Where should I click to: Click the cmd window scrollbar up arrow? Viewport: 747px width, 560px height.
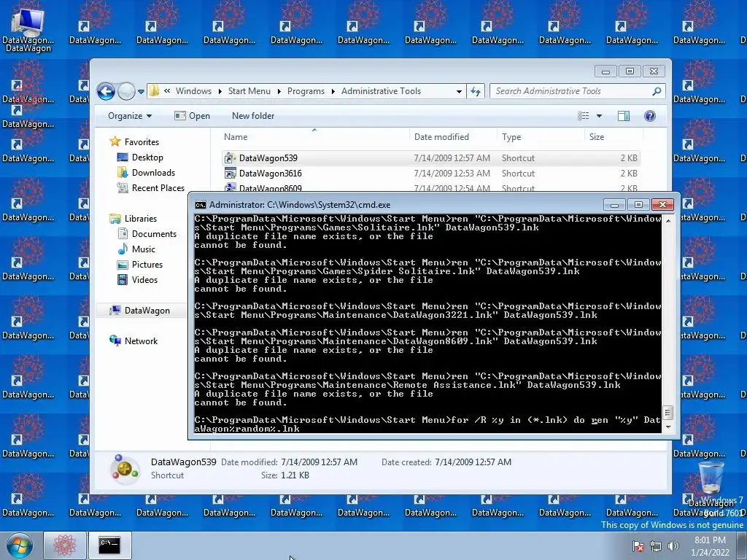pos(668,220)
